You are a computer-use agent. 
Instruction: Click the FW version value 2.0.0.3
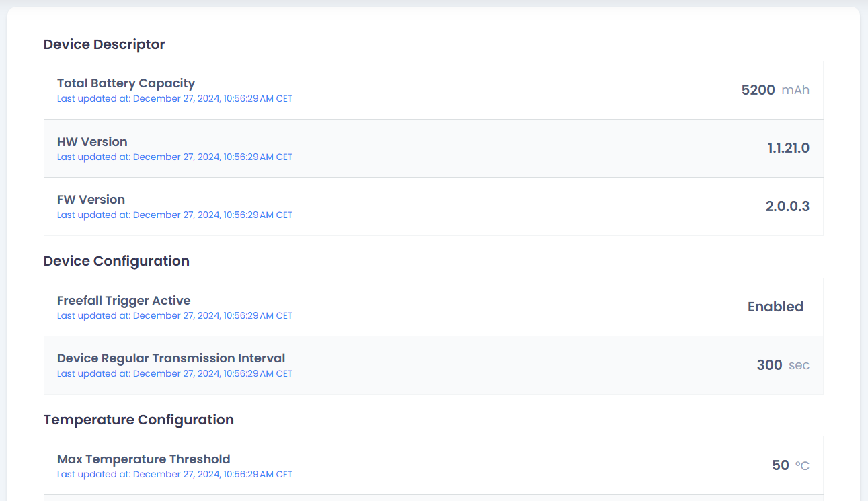(787, 206)
